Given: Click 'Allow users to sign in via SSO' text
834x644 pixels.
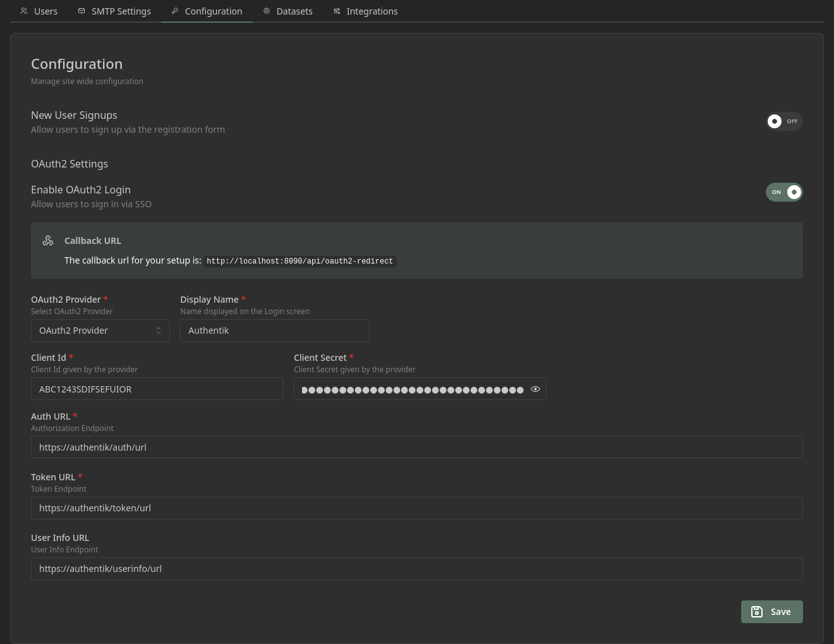Looking at the screenshot, I should tap(91, 204).
